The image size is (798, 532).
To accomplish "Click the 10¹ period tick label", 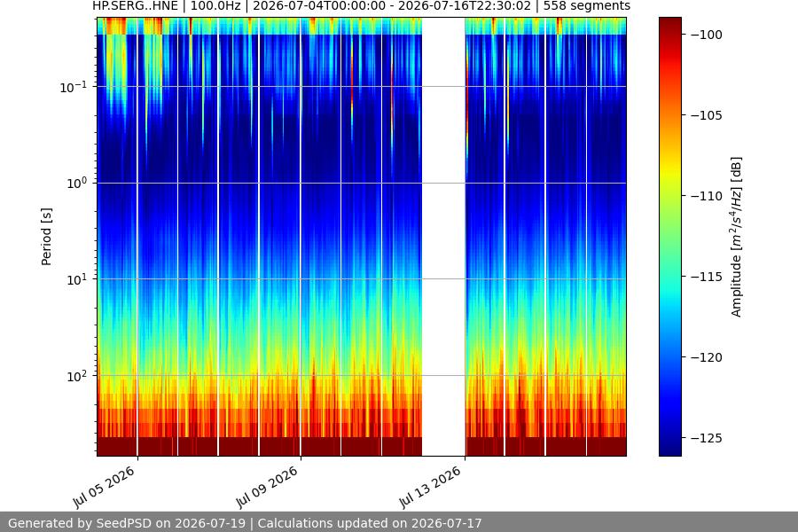I will (x=77, y=279).
